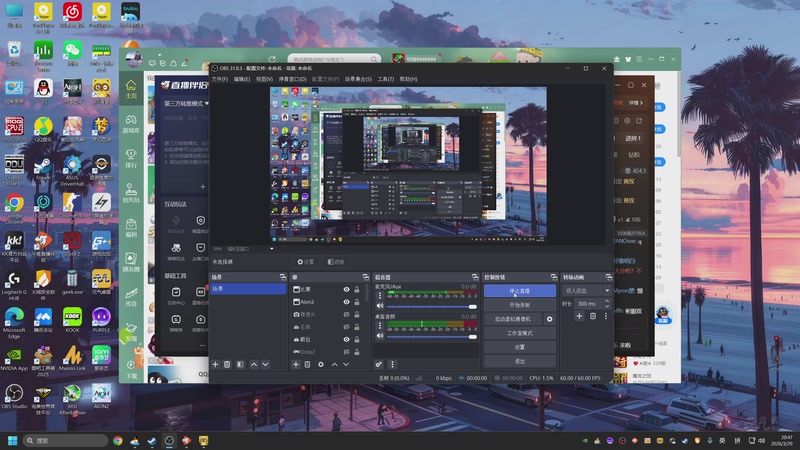
Task: Open Google Chrome desktop shortcut
Action: coord(14,208)
